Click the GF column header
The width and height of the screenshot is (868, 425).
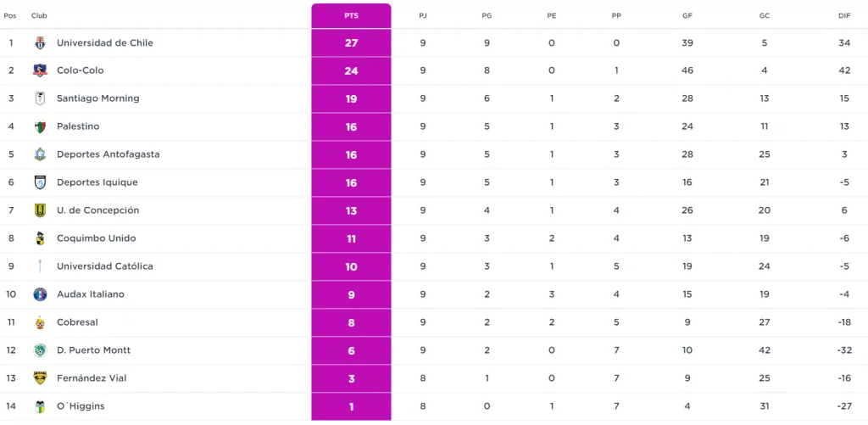687,16
